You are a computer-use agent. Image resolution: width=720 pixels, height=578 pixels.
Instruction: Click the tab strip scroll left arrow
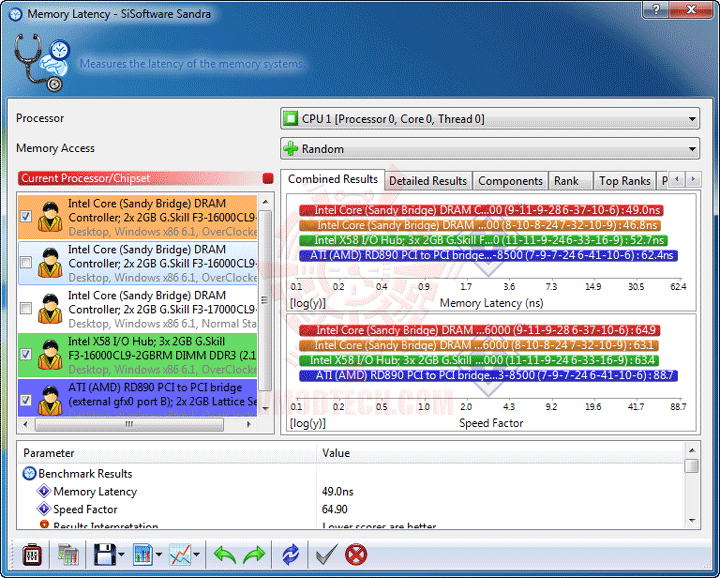pyautogui.click(x=677, y=180)
